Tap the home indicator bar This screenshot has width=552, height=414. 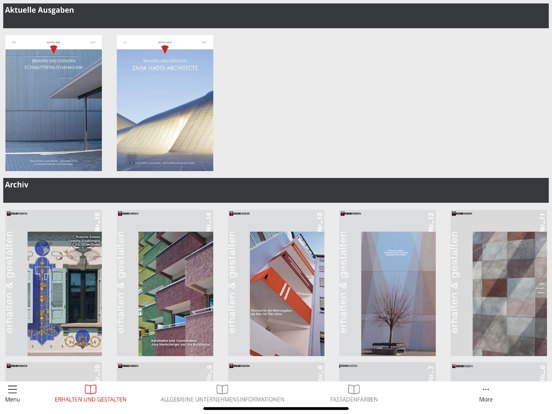pyautogui.click(x=276, y=409)
